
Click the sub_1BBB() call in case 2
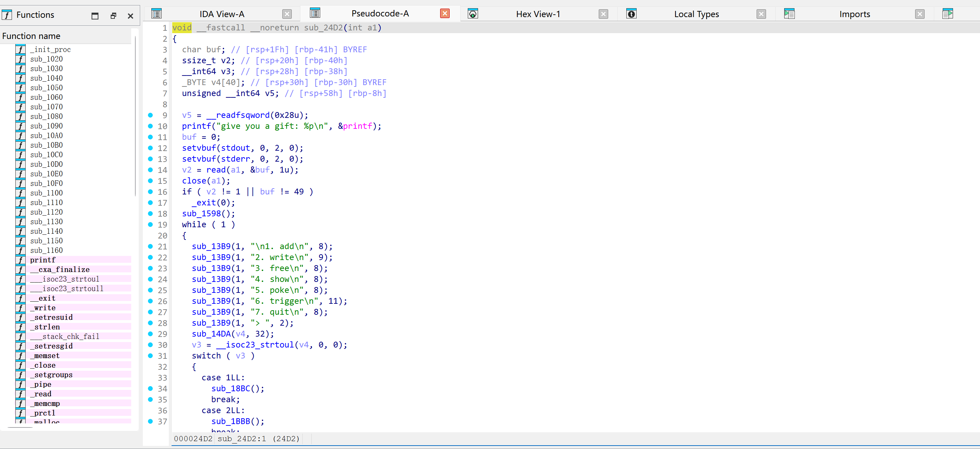235,421
